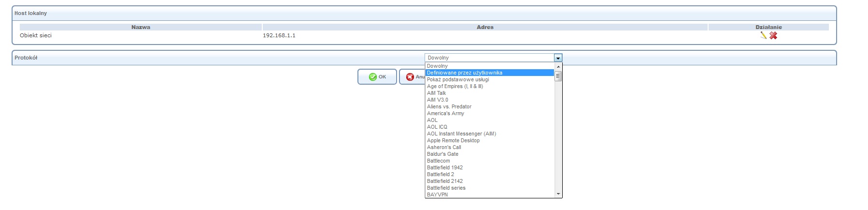Select Apple Remote Desktop entry
868x210 pixels.
click(x=490, y=140)
